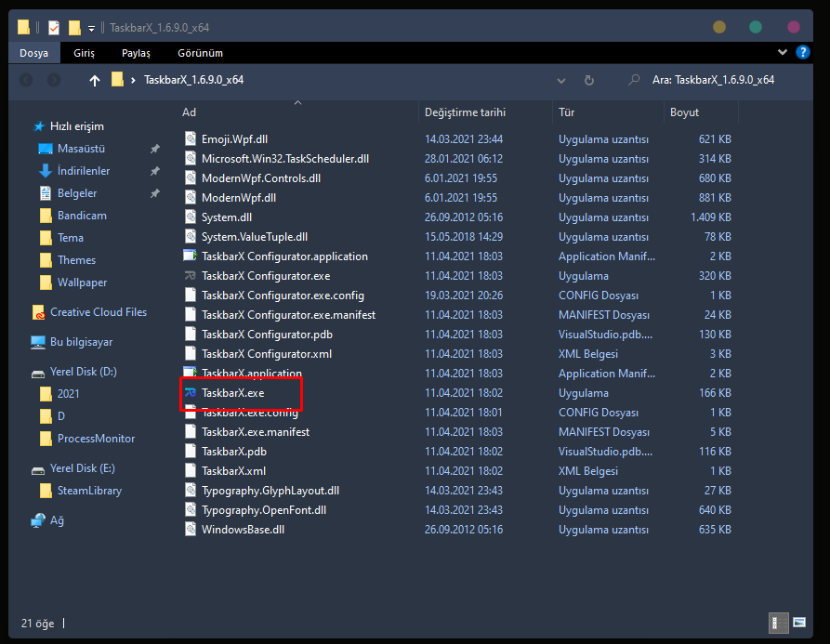Switch to the Giriş ribbon tab
Screen dimensions: 830x644
85,53
